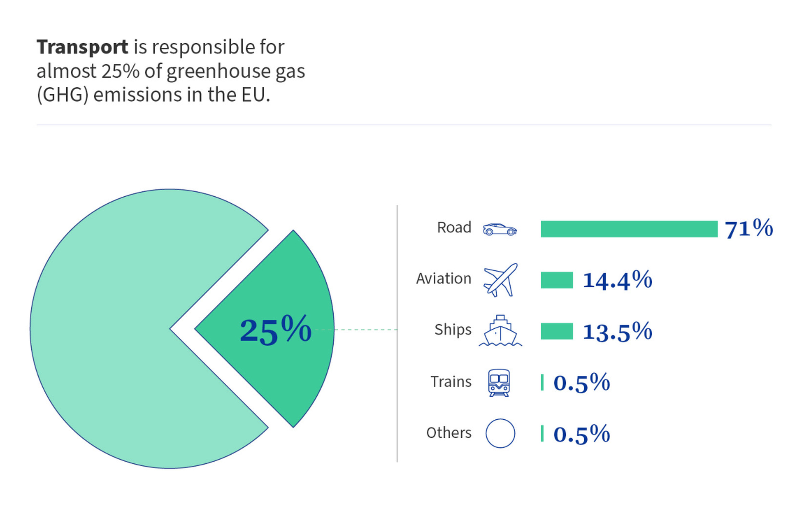Click the 14.4% value label

point(617,281)
